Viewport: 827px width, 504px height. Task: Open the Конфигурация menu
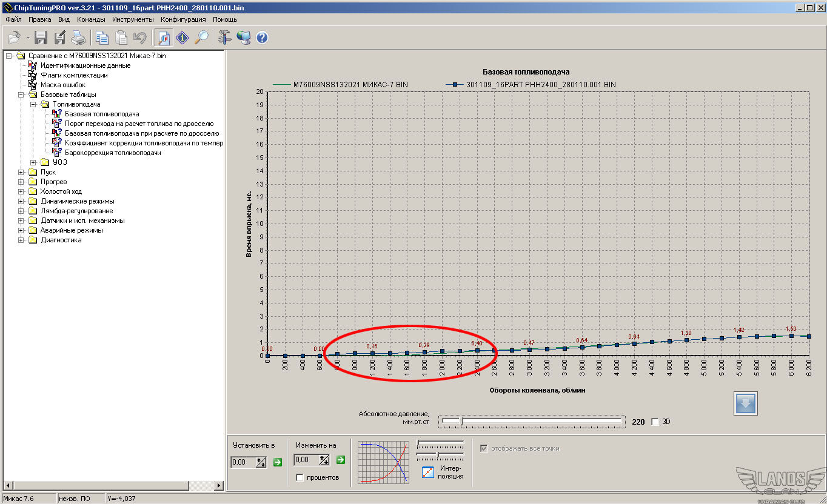click(x=183, y=19)
